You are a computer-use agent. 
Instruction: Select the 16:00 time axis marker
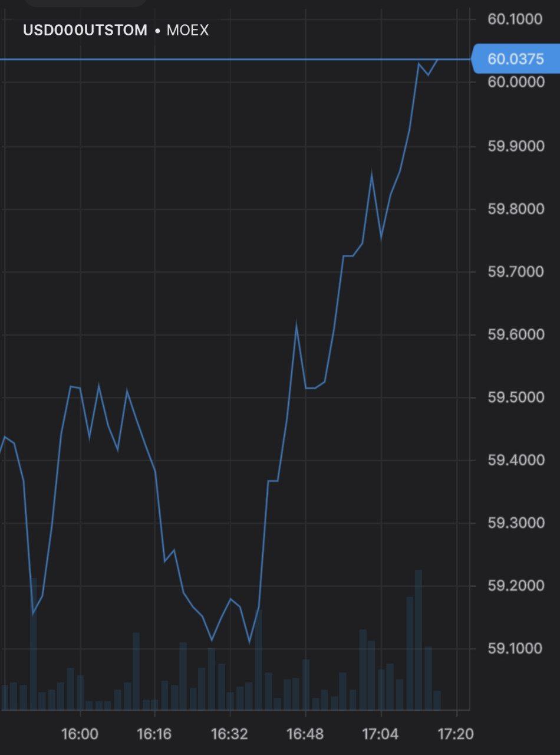click(x=80, y=734)
